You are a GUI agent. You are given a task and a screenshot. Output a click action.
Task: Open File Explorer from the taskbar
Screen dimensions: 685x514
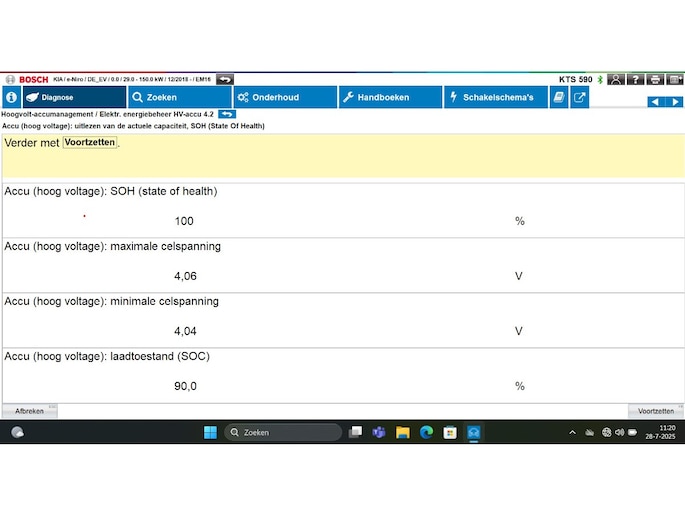pos(403,432)
